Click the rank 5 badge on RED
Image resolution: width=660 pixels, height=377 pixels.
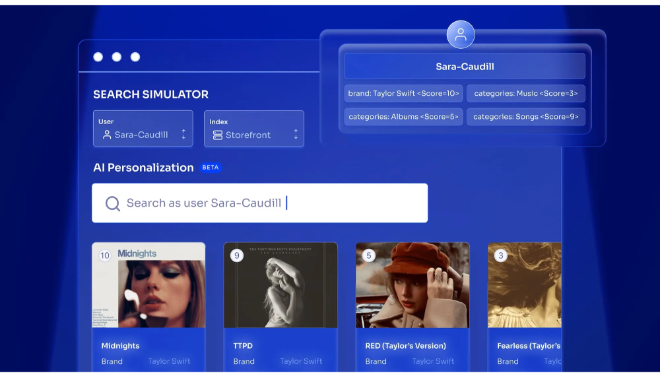tap(369, 255)
